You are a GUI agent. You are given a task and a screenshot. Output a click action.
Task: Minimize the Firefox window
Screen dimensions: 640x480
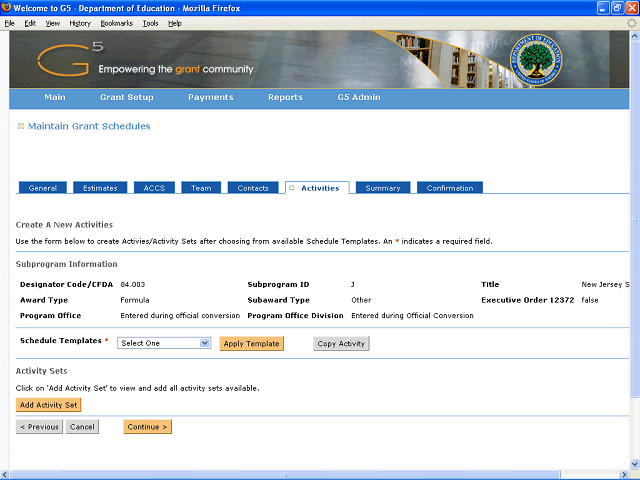603,8
